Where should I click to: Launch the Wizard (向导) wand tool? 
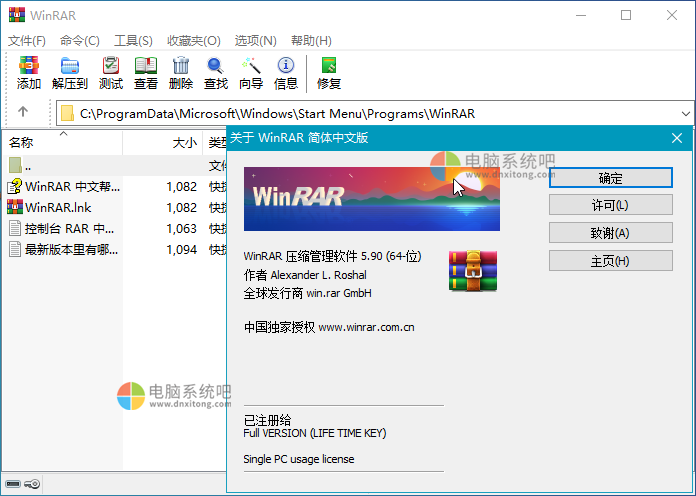click(251, 73)
